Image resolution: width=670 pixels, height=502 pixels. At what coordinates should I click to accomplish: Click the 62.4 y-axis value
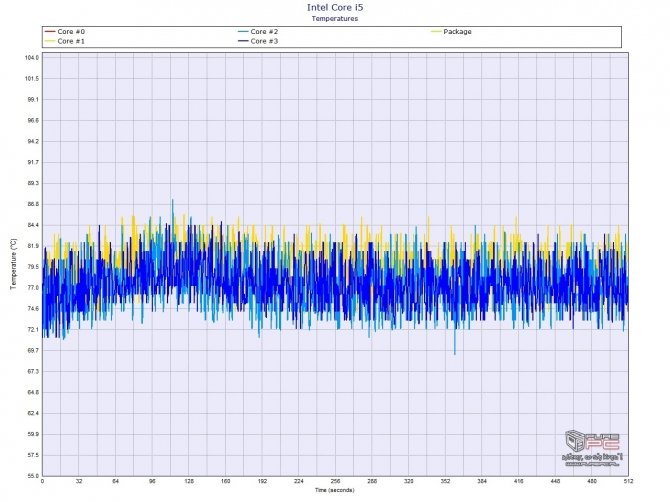[x=32, y=414]
